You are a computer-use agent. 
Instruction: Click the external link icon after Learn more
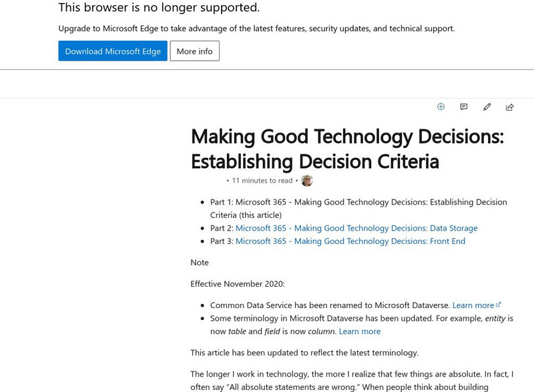tap(499, 305)
